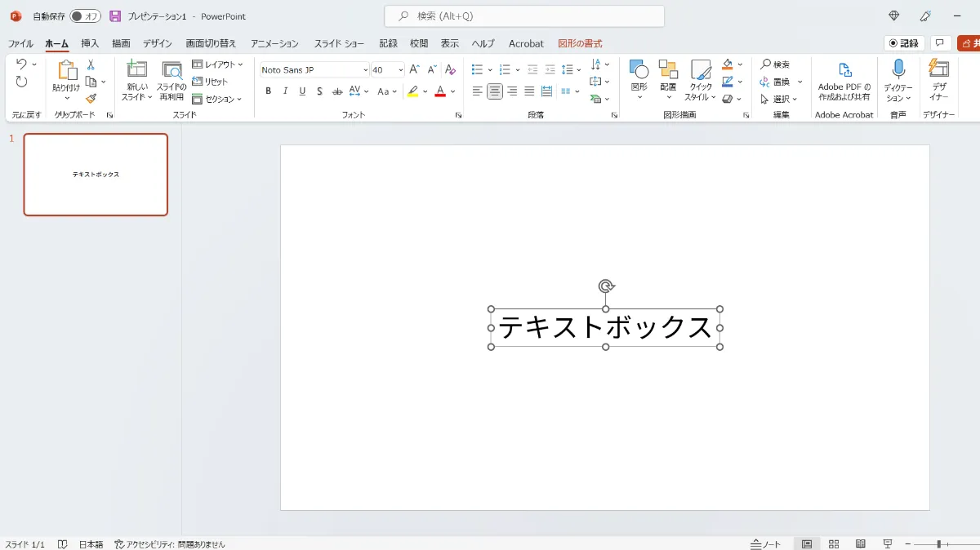Toggle italic text formatting
The image size is (980, 550).
click(285, 91)
